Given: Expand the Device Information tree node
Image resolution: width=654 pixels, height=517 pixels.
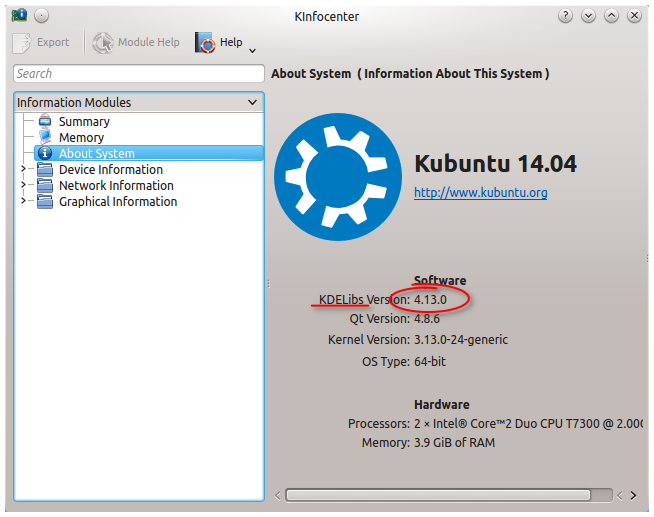Looking at the screenshot, I should click(24, 169).
